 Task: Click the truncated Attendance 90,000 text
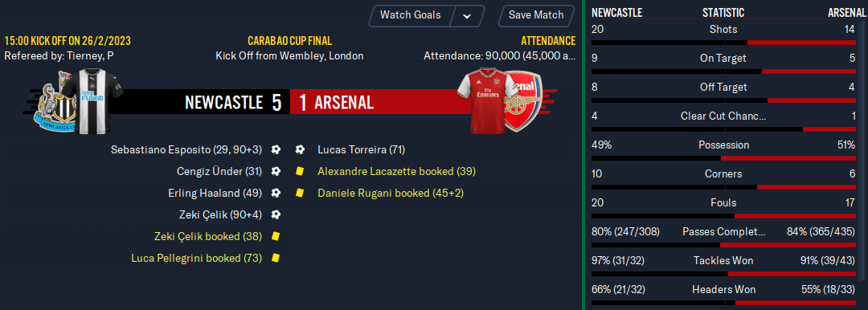[499, 56]
